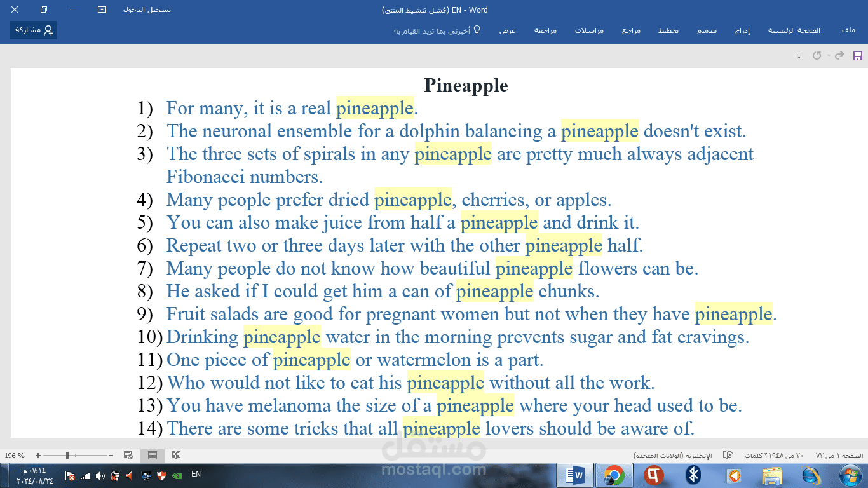868x488 pixels.
Task: Click Fibonacci in sentence 3
Action: tap(205, 177)
